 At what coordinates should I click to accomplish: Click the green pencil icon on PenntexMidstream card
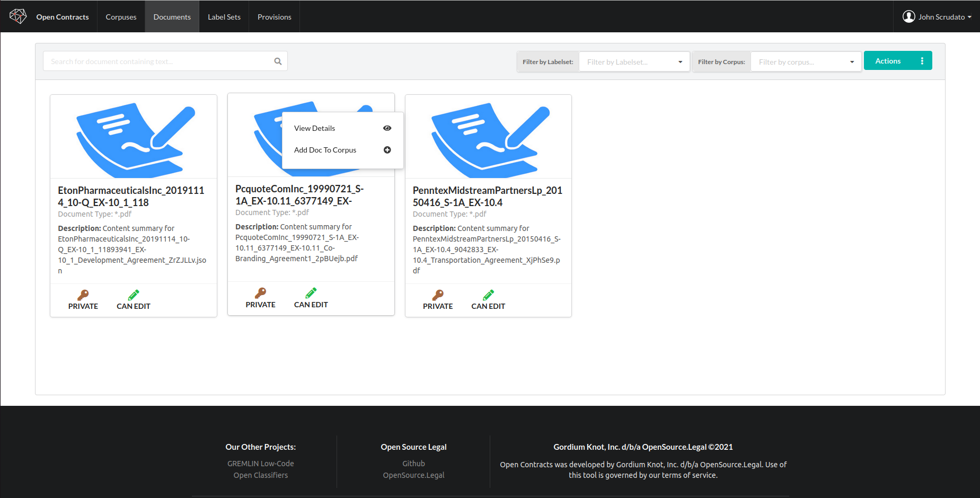coord(489,295)
